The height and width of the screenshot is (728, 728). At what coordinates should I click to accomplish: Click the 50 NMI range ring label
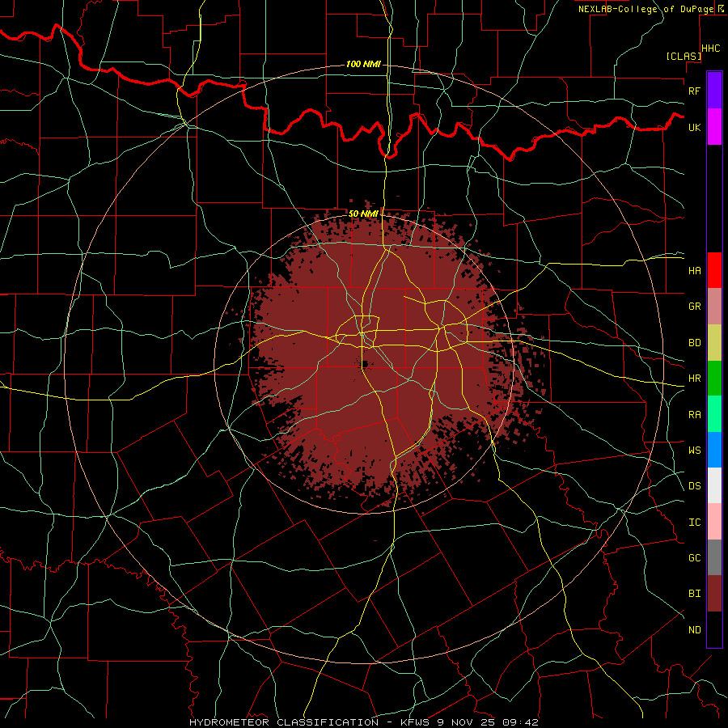[363, 214]
